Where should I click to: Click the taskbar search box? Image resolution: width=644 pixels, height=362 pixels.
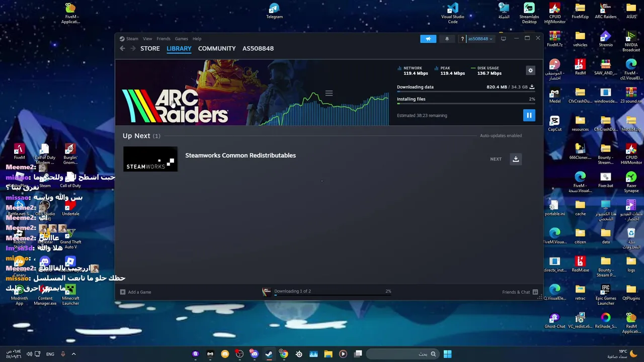401,354
